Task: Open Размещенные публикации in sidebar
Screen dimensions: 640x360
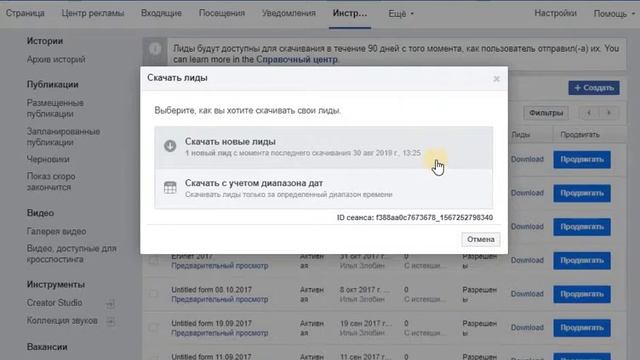Action: [x=55, y=108]
